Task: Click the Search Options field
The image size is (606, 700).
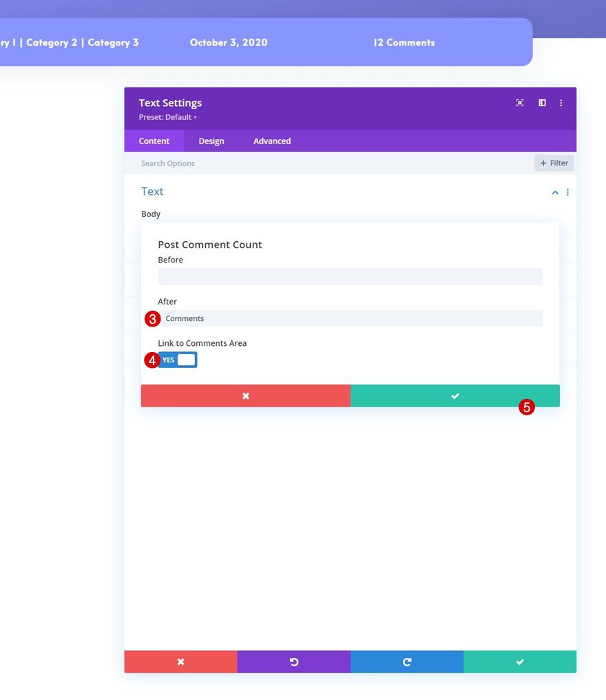Action: (207, 163)
